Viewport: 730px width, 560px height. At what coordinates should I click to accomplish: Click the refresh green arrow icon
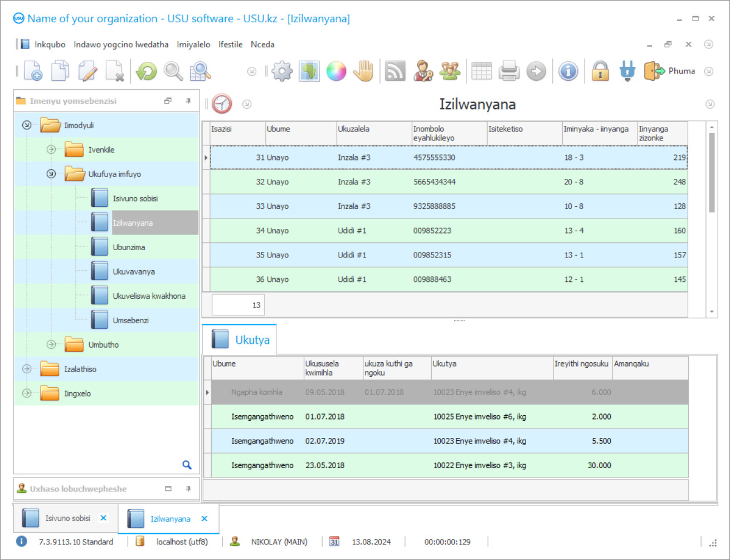147,71
